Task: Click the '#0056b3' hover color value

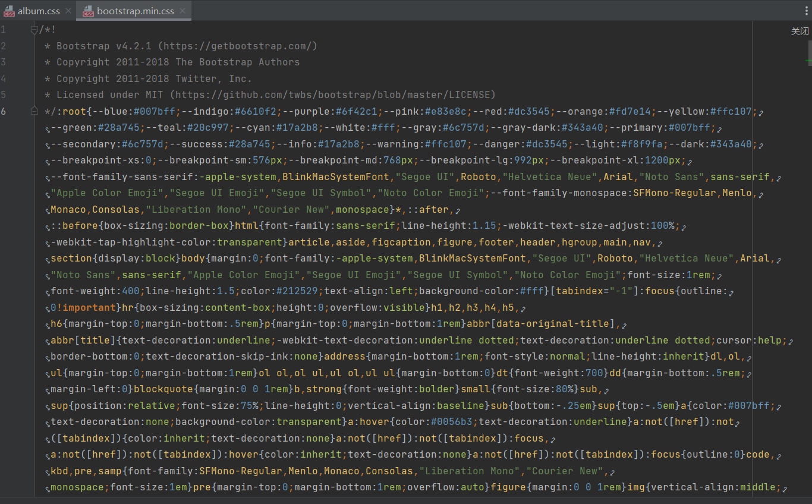Action: (452, 421)
